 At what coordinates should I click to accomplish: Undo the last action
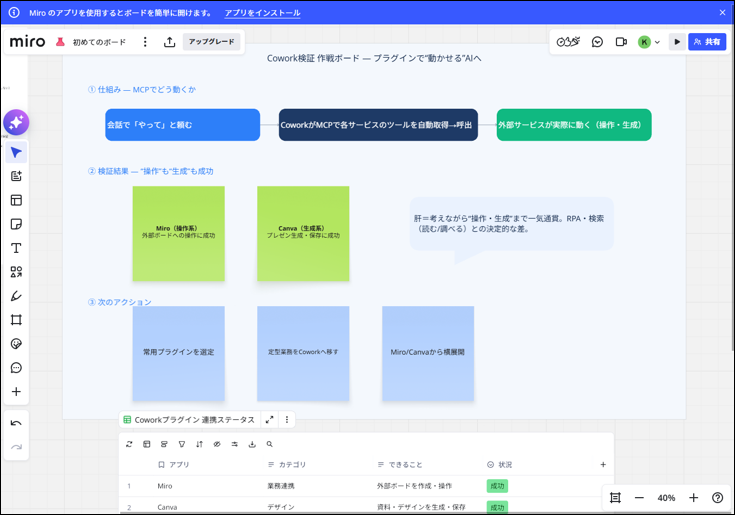click(16, 423)
